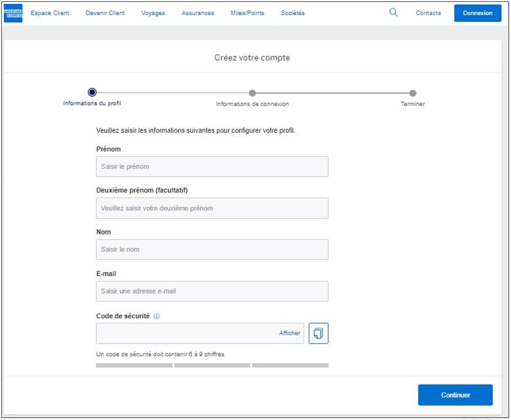Click the Informations de connexion step marker
Viewport: 511px width, 420px height.
(x=252, y=93)
